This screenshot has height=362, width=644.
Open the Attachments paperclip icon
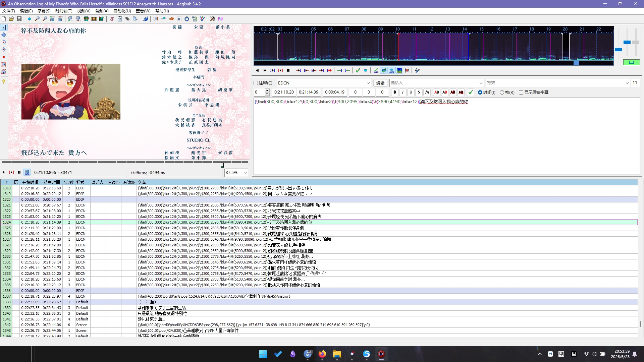[x=127, y=19]
